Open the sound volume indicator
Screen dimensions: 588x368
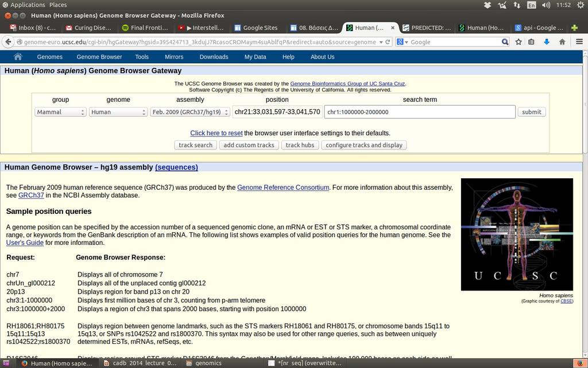click(546, 5)
